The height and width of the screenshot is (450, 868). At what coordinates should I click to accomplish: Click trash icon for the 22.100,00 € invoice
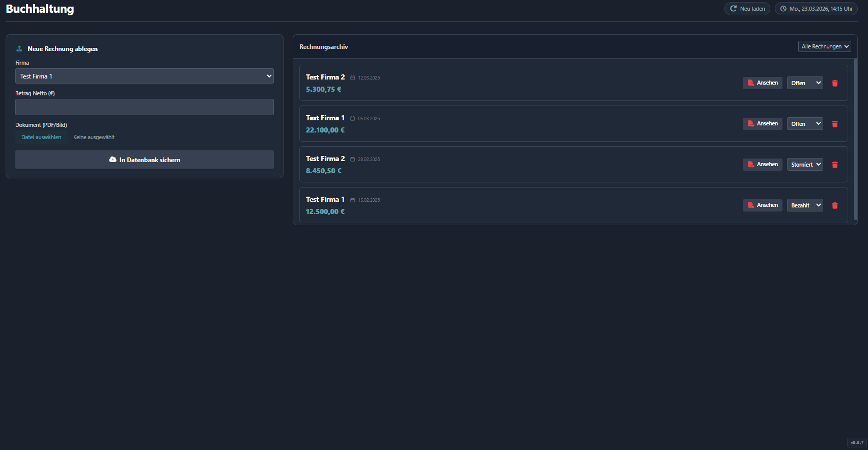(834, 124)
